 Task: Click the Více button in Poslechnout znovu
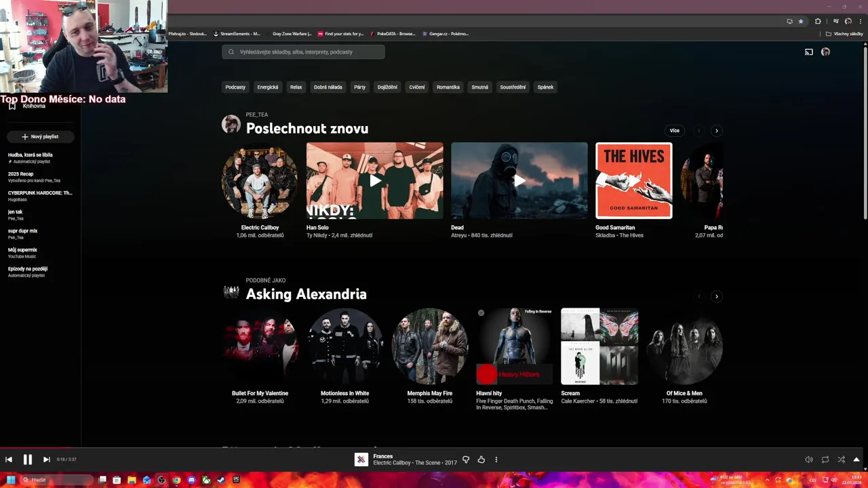675,131
